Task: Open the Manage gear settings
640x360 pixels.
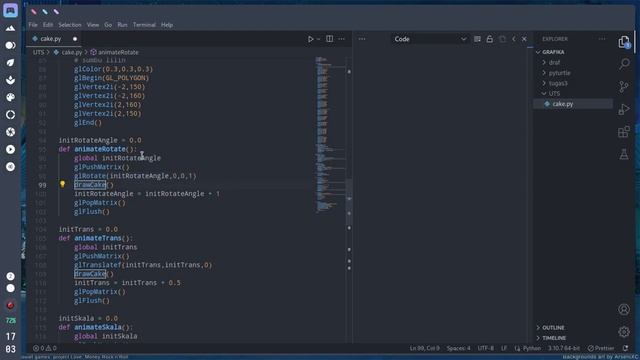Action: (x=624, y=332)
